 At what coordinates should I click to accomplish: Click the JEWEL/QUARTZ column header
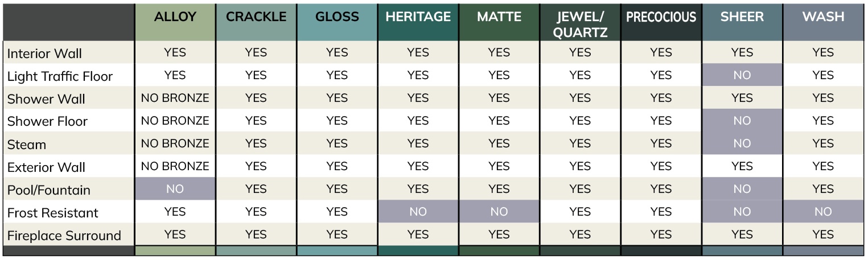580,23
